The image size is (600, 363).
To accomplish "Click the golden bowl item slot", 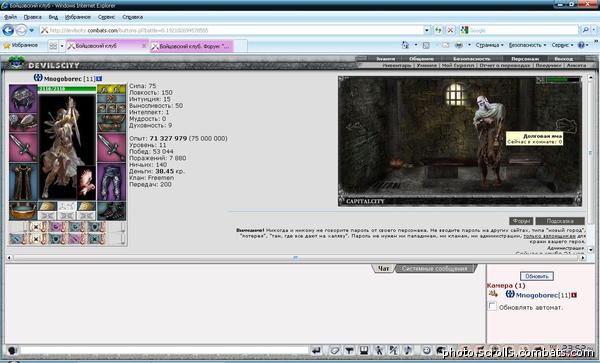I will 23,211.
